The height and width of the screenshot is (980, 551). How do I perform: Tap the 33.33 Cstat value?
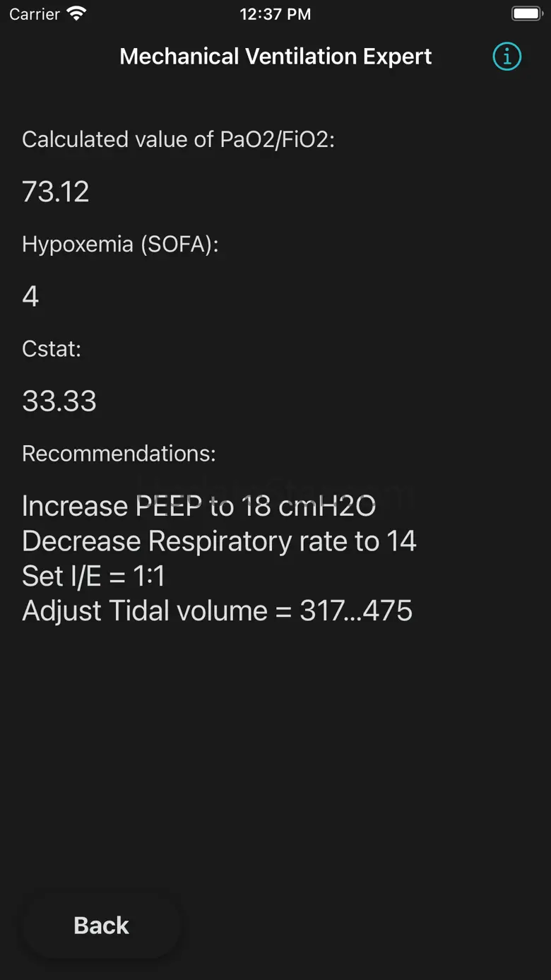(x=59, y=401)
